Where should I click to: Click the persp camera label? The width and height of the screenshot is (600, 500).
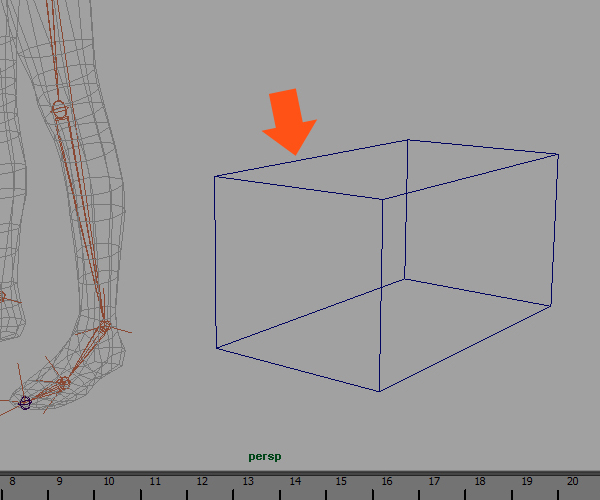click(265, 456)
